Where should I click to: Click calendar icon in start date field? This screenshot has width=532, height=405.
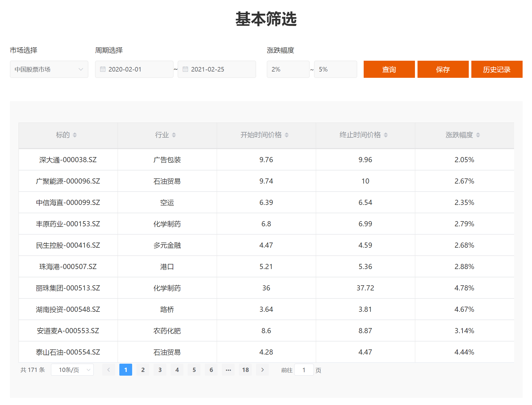coord(103,69)
